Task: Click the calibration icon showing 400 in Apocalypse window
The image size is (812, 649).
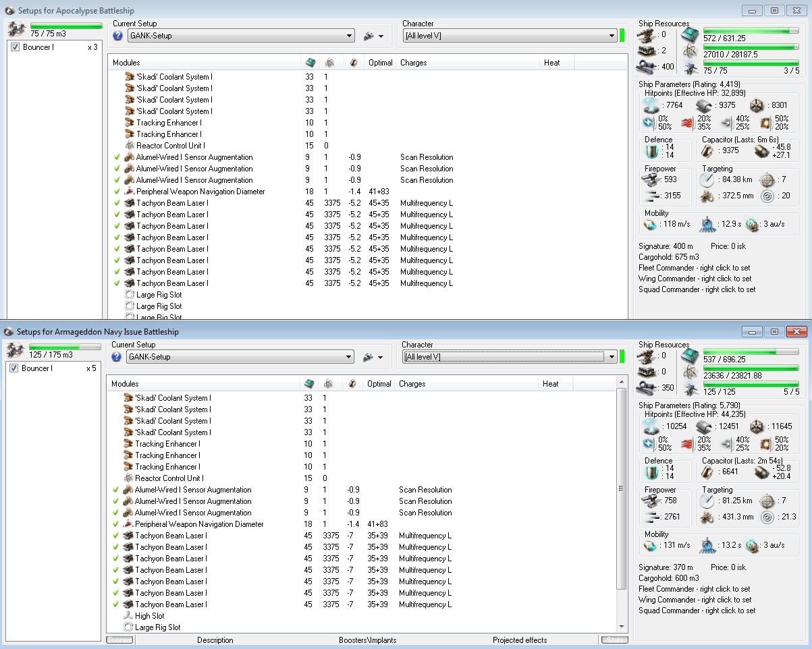Action: pyautogui.click(x=645, y=67)
